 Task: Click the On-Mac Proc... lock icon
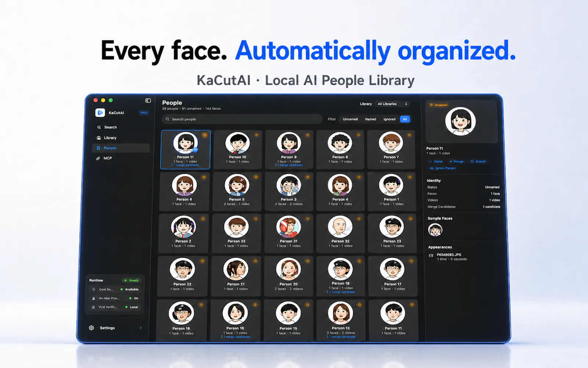tap(94, 298)
